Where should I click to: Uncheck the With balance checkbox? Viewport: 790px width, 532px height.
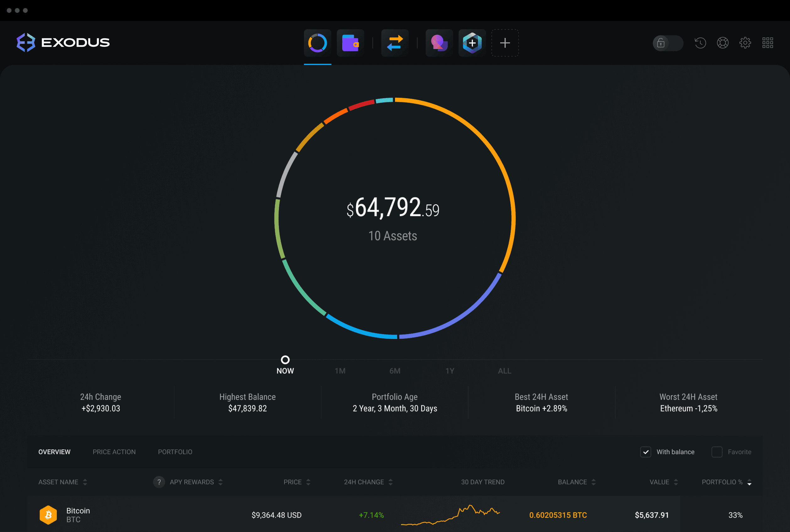[x=646, y=452]
